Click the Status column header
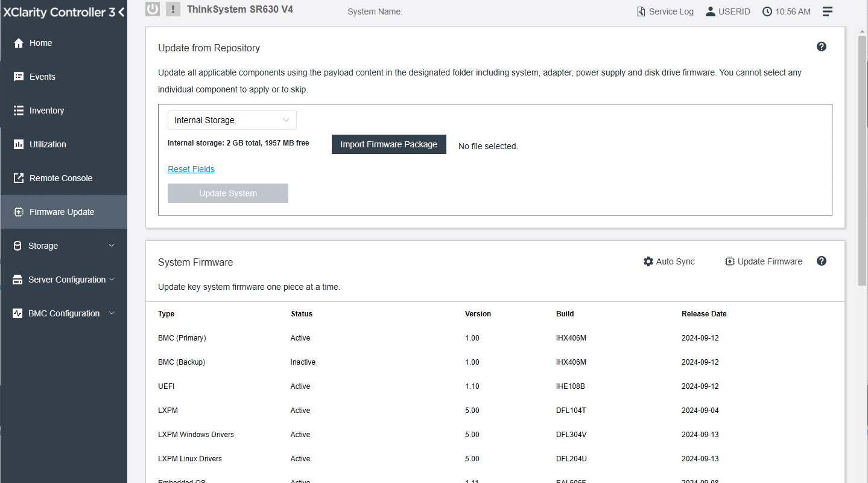868x483 pixels. [302, 314]
